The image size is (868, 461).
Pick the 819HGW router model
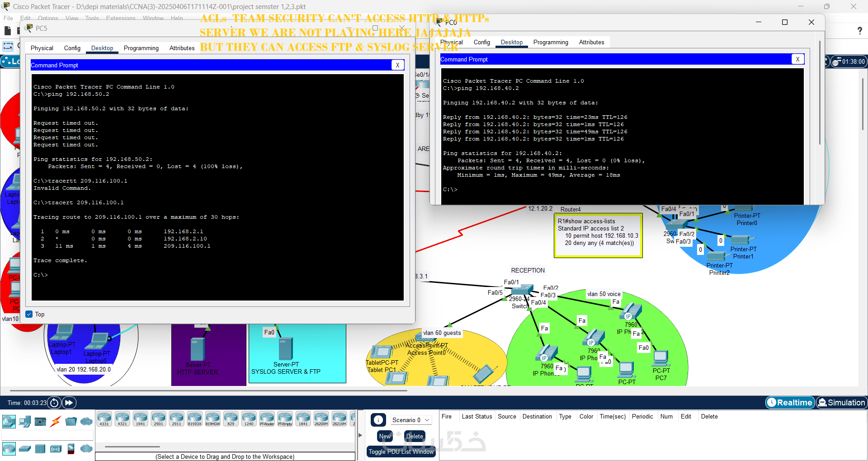pyautogui.click(x=213, y=419)
